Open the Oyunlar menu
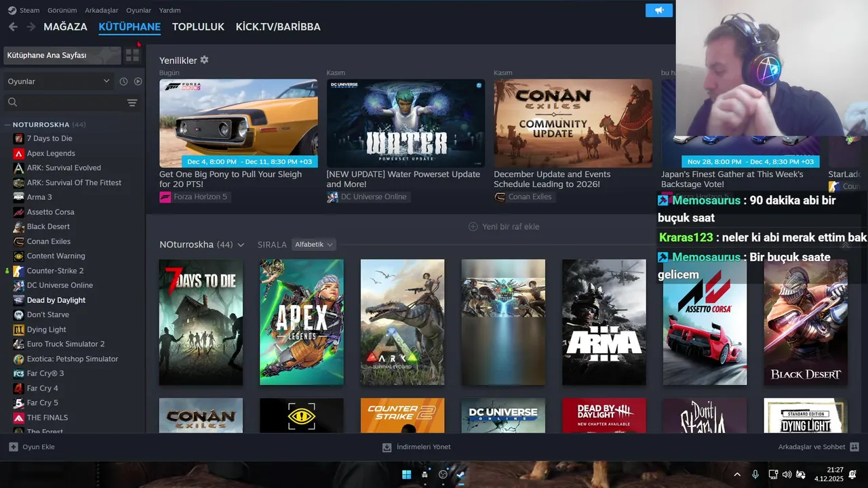 coord(138,10)
